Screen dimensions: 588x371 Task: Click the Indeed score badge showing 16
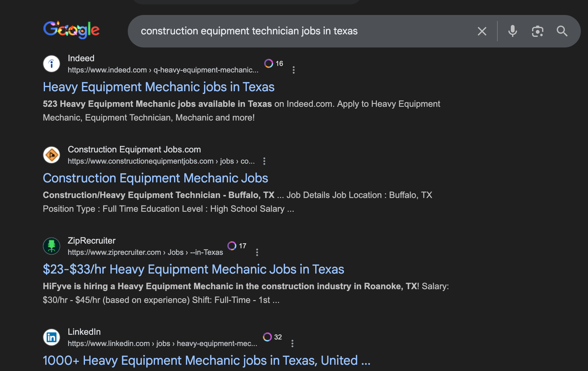[274, 64]
